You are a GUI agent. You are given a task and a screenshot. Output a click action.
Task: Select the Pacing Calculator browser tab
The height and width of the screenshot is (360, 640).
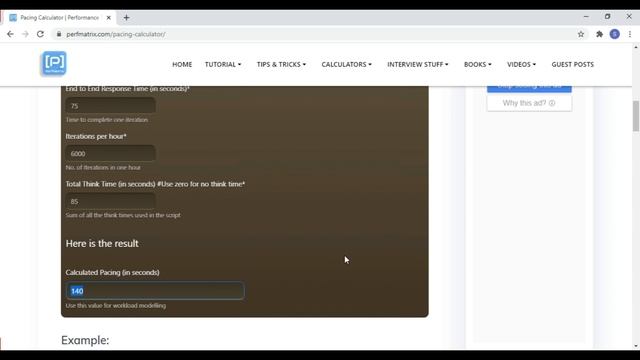coord(60,18)
